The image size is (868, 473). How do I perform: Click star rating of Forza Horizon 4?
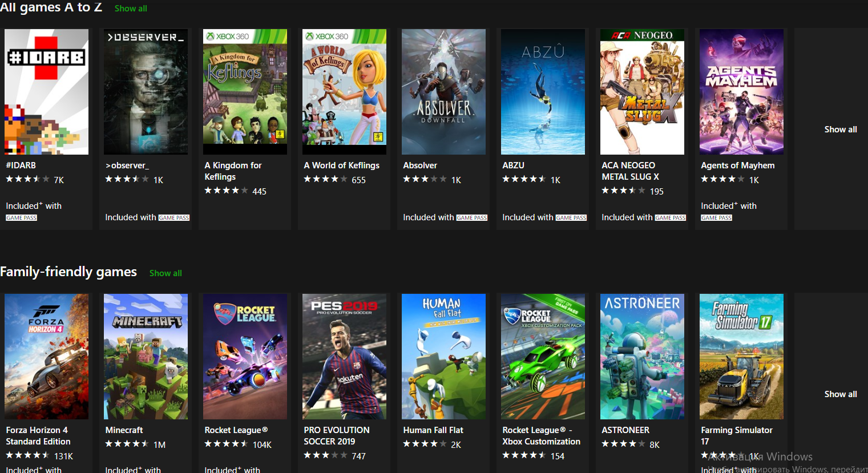[27, 455]
